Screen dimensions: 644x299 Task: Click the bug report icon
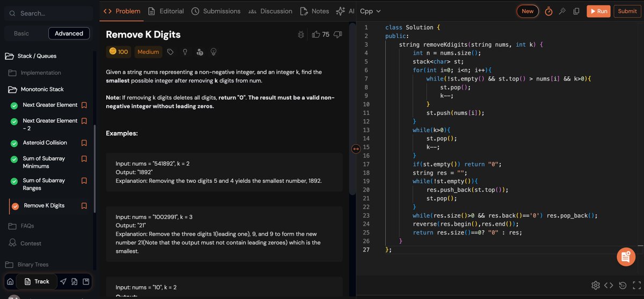[302, 34]
